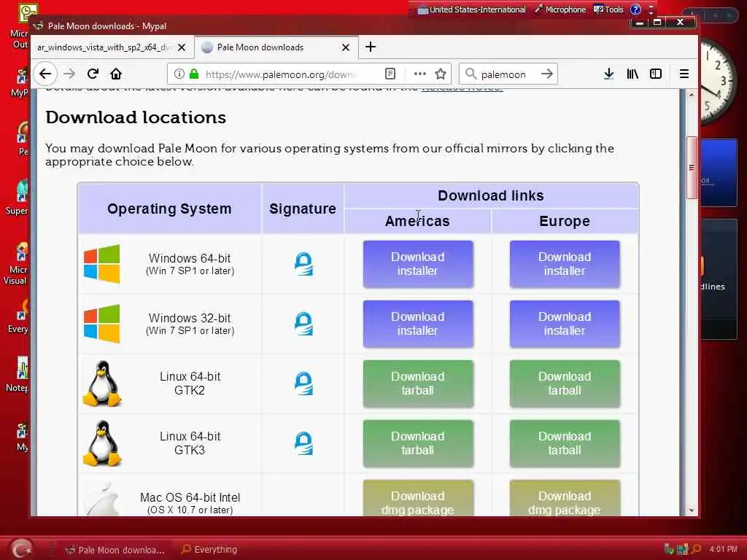This screenshot has width=747, height=560.
Task: Click the Americas column header
Action: (417, 222)
